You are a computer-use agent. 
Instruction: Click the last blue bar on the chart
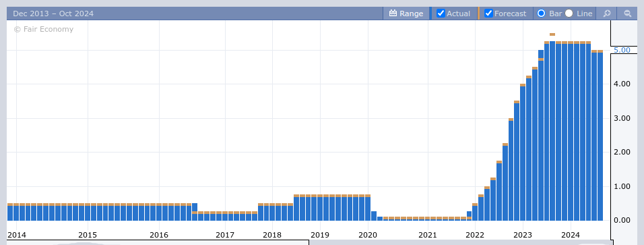click(600, 136)
